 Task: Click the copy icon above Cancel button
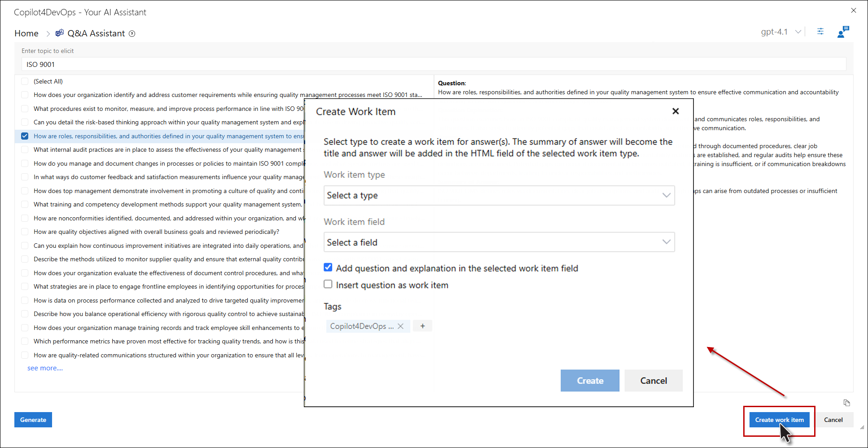click(x=846, y=403)
